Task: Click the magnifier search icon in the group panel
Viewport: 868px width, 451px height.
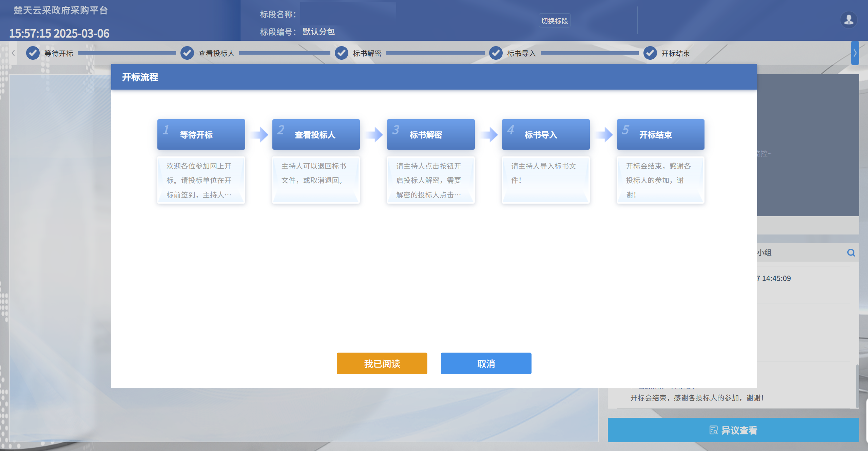Action: [x=851, y=253]
